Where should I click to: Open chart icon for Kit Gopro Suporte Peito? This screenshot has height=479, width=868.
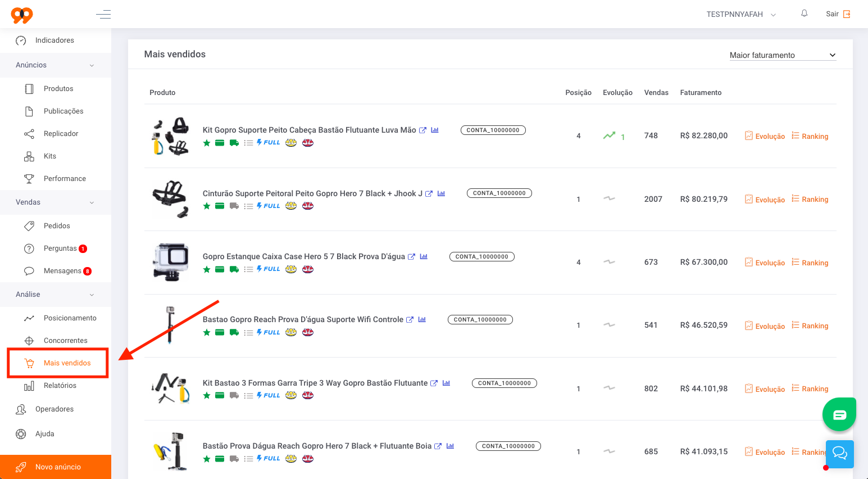[435, 130]
